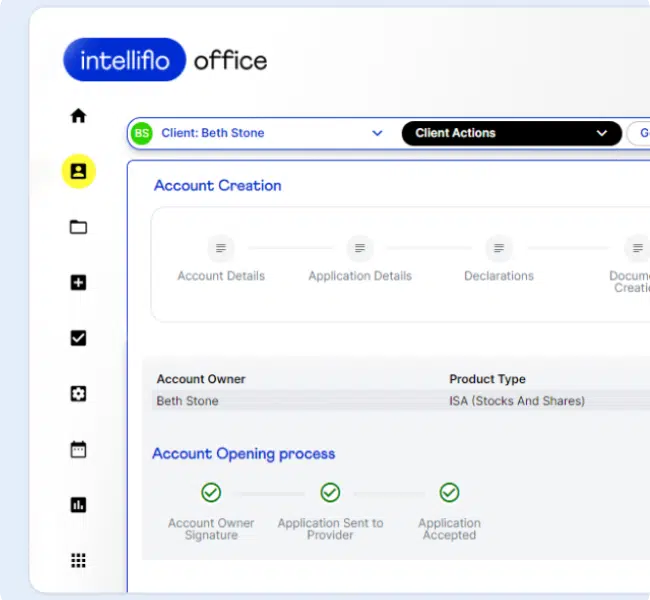650x600 pixels.
Task: Click the Account Owner column header
Action: point(201,379)
